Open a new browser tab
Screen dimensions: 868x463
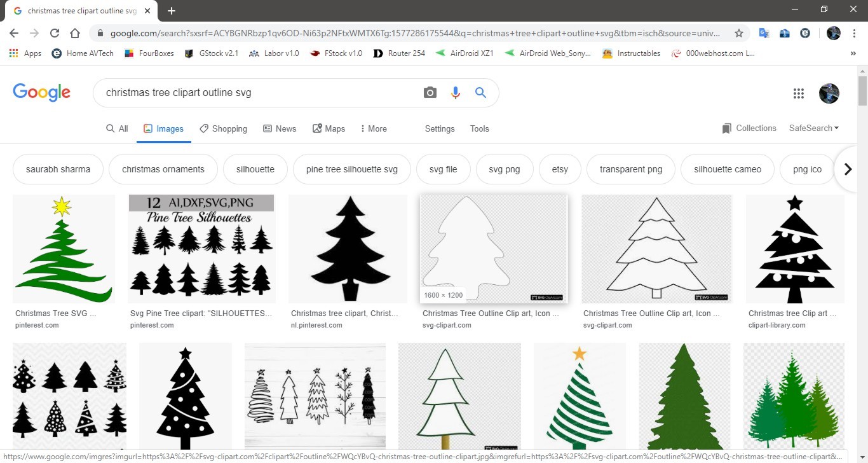tap(172, 11)
